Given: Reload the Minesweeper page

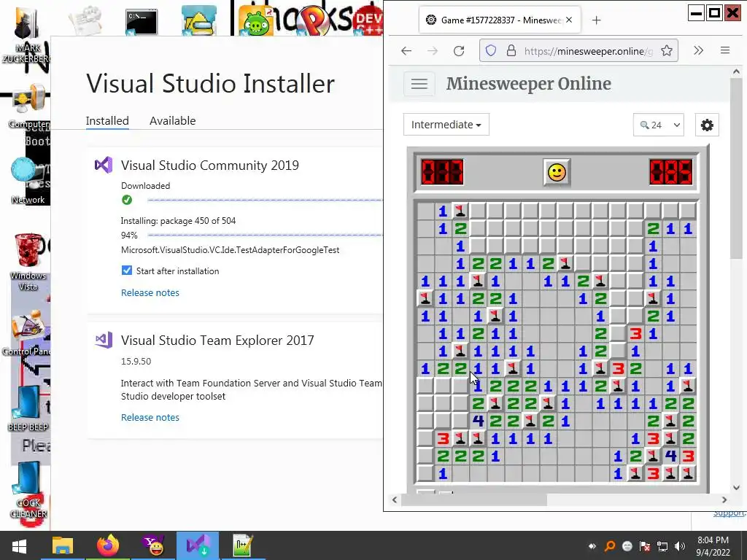Looking at the screenshot, I should [x=459, y=50].
